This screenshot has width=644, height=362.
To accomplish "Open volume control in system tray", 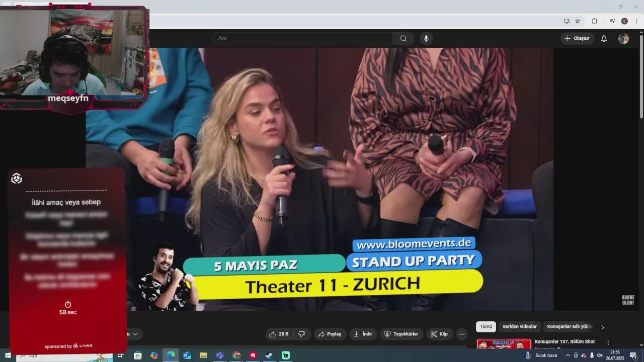I will pyautogui.click(x=599, y=355).
